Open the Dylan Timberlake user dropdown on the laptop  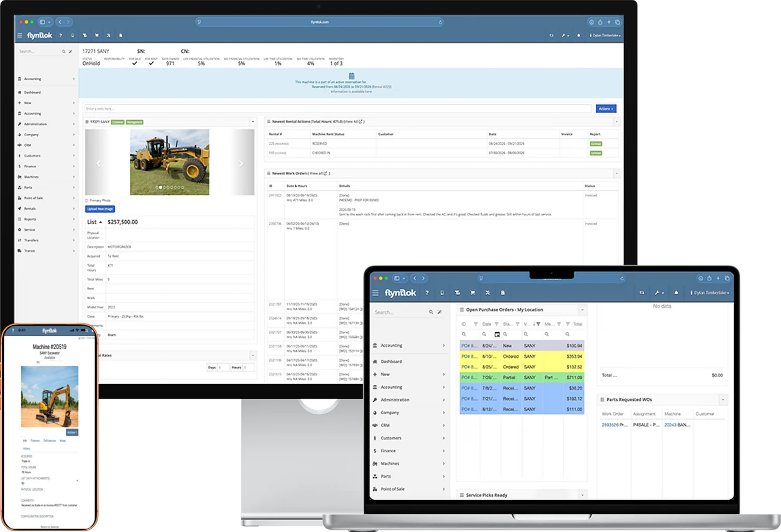[x=710, y=293]
